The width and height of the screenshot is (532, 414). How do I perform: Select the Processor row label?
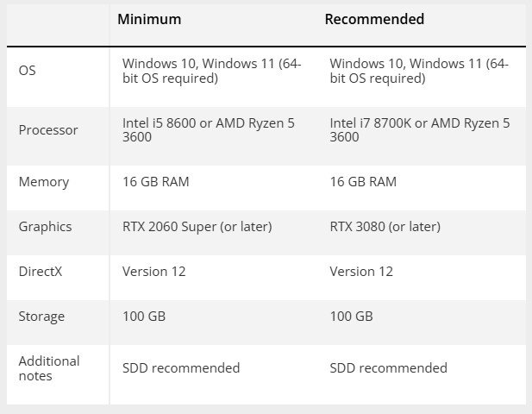coord(48,130)
